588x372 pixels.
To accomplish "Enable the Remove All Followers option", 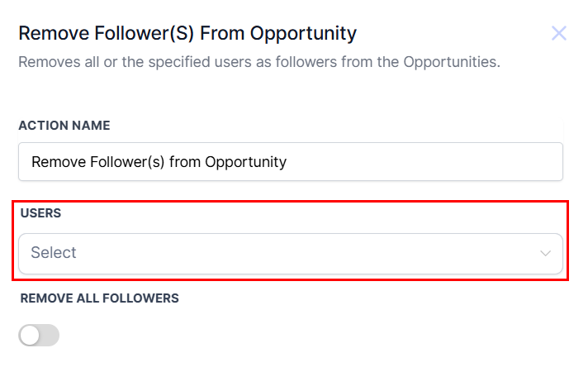I will tap(39, 335).
